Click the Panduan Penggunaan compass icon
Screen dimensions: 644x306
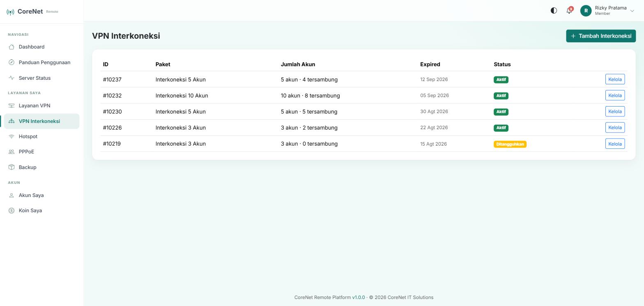pos(11,63)
